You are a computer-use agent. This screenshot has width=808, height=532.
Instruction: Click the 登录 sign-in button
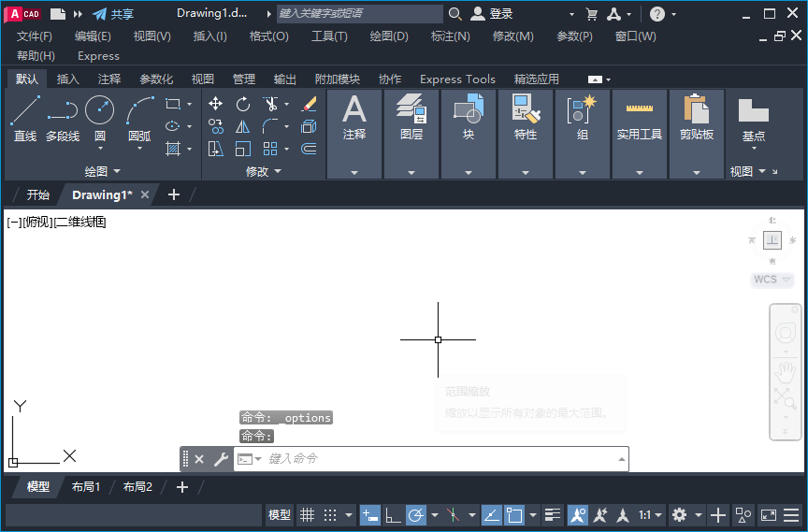(x=492, y=14)
